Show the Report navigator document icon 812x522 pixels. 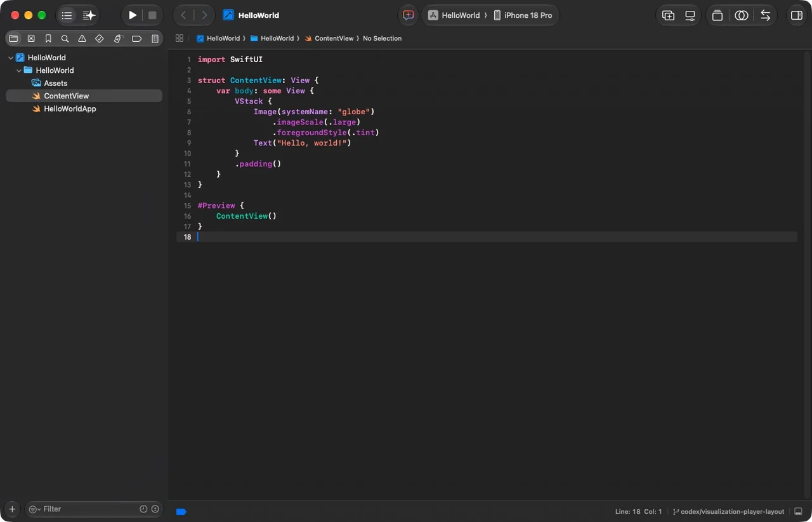tap(155, 39)
